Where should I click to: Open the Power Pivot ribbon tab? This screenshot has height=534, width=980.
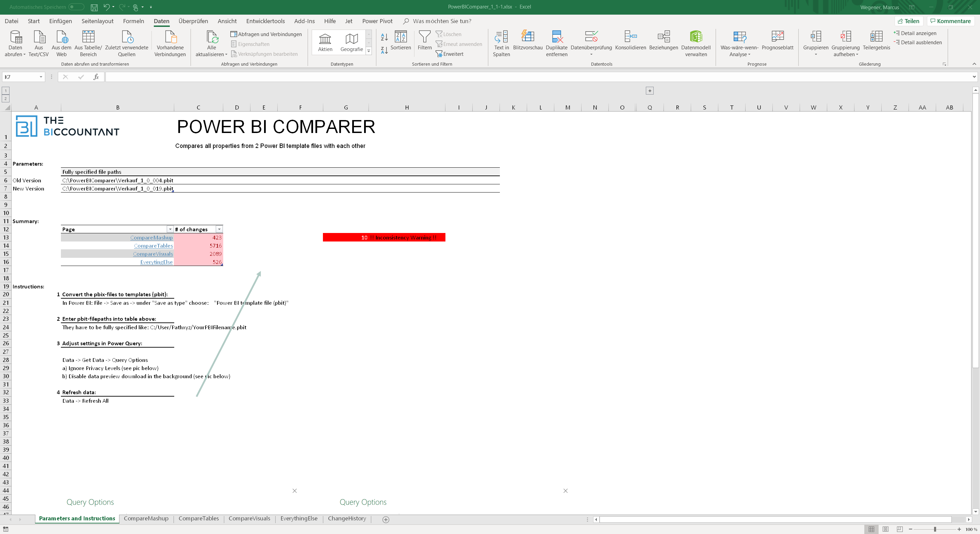[x=377, y=21]
